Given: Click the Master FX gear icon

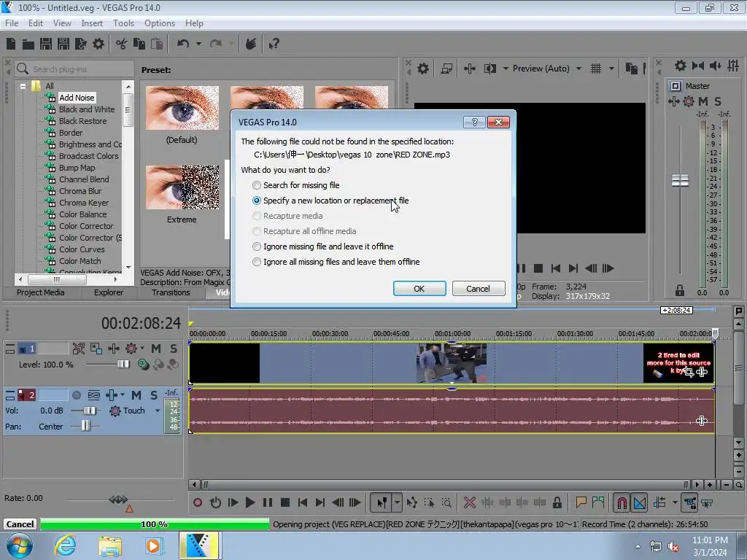Looking at the screenshot, I should pos(689,101).
